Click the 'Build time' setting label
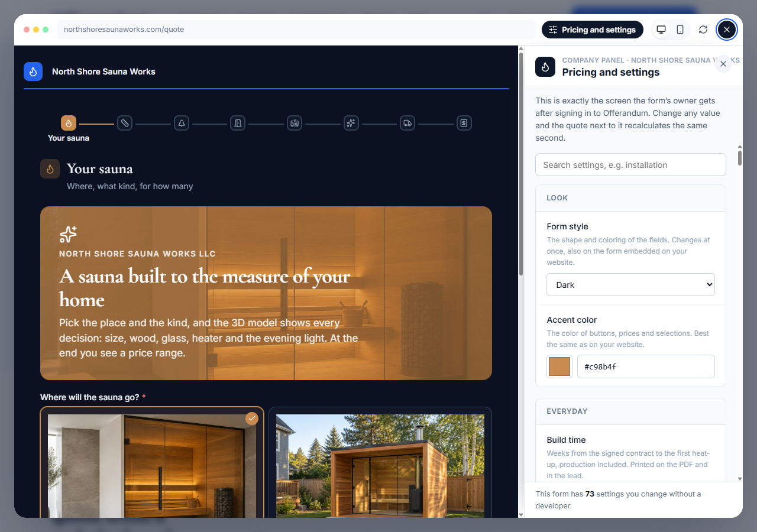Viewport: 757px width, 532px height. (566, 440)
